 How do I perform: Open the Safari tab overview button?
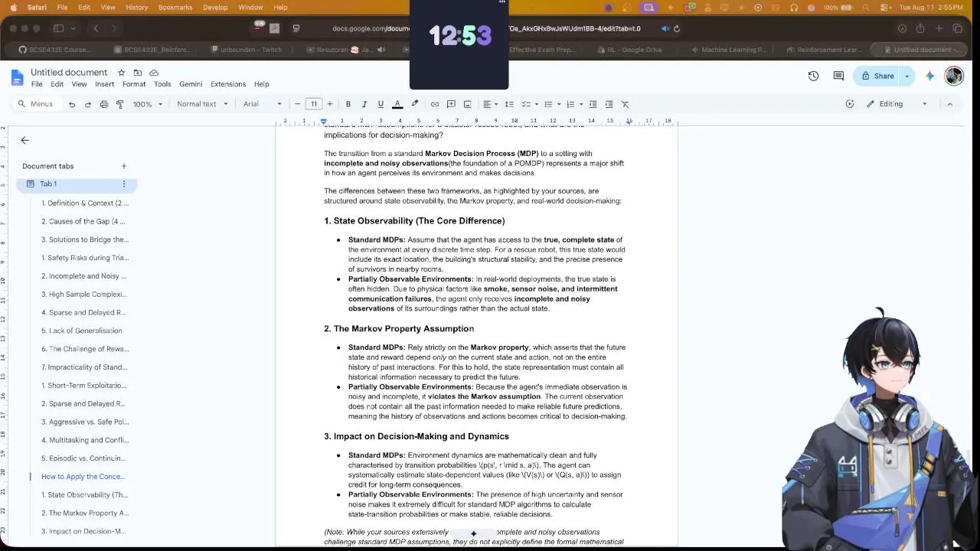coord(958,28)
